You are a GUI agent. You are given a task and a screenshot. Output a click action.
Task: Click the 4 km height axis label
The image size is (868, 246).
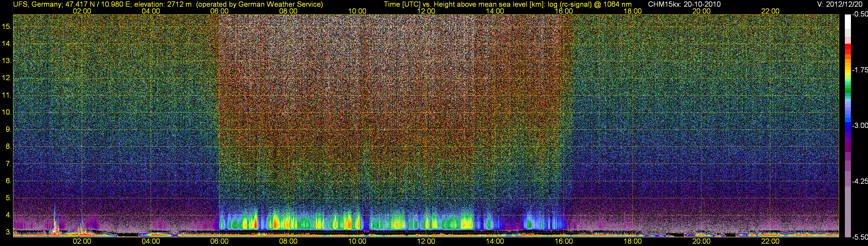tap(8, 215)
